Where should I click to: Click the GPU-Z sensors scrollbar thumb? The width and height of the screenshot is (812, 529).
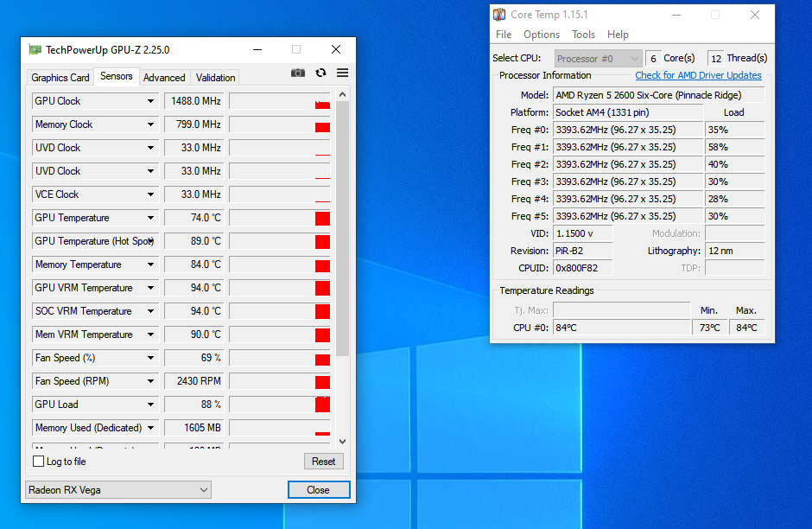pyautogui.click(x=342, y=228)
